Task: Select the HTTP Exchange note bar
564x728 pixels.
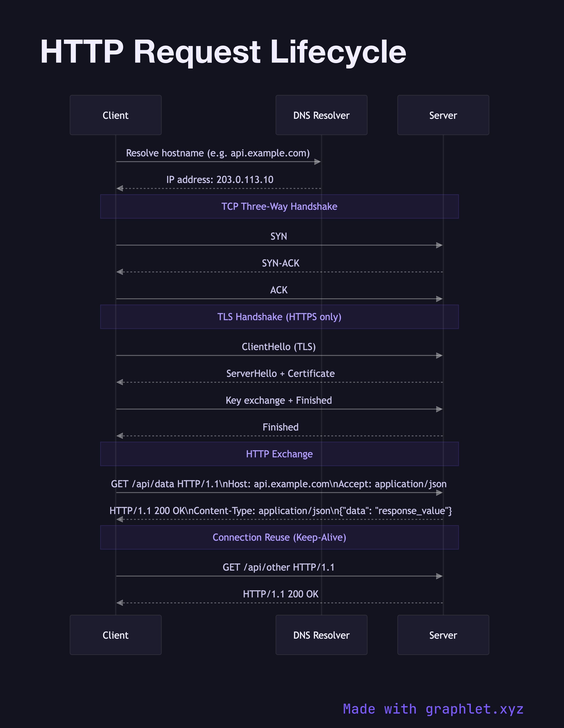Action: [x=279, y=454]
